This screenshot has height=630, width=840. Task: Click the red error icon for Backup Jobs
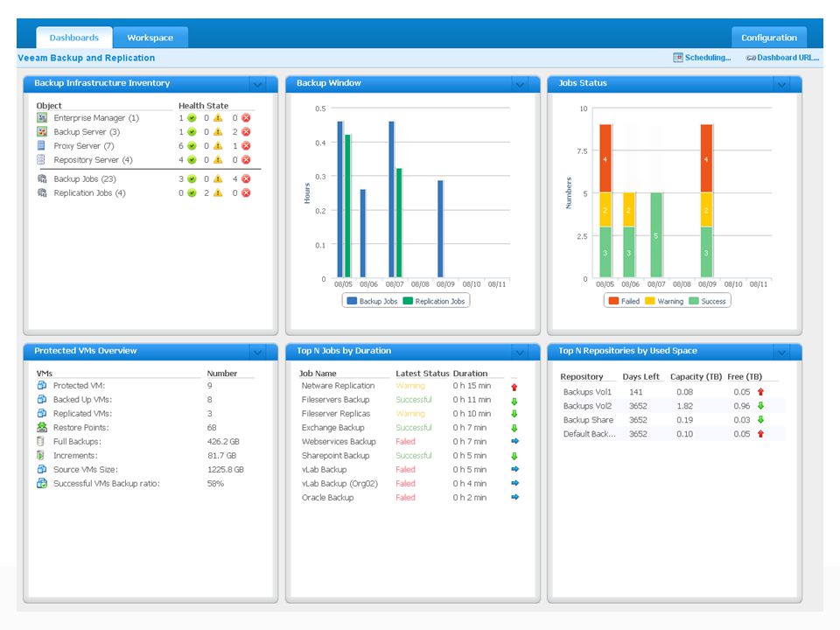(246, 178)
